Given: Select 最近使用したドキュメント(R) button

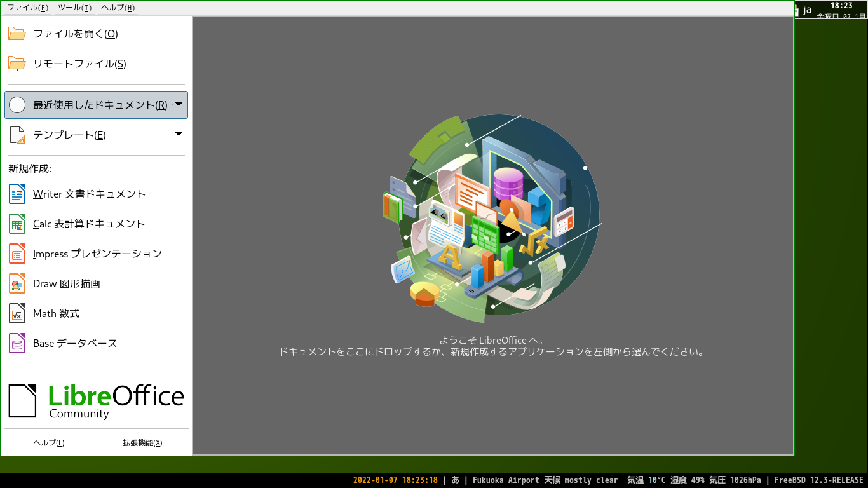Looking at the screenshot, I should point(96,105).
